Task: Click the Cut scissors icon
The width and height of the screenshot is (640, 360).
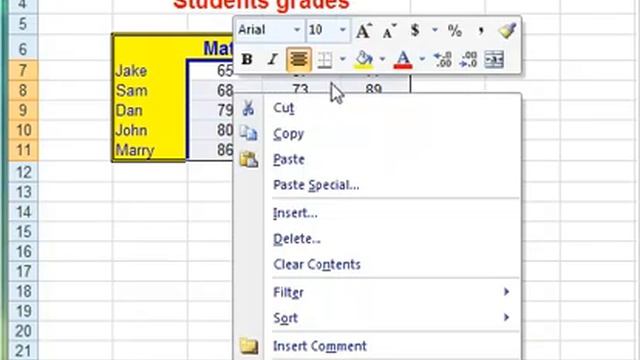Action: tap(248, 108)
